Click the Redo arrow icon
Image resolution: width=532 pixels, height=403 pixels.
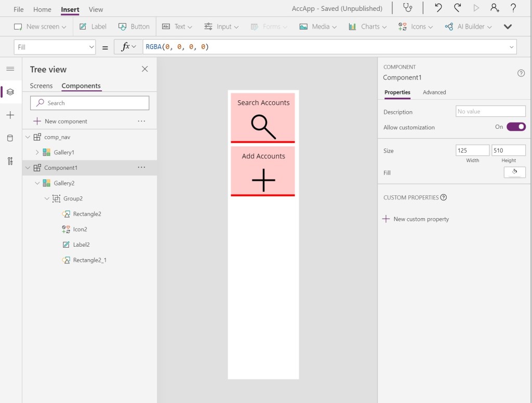pyautogui.click(x=457, y=8)
